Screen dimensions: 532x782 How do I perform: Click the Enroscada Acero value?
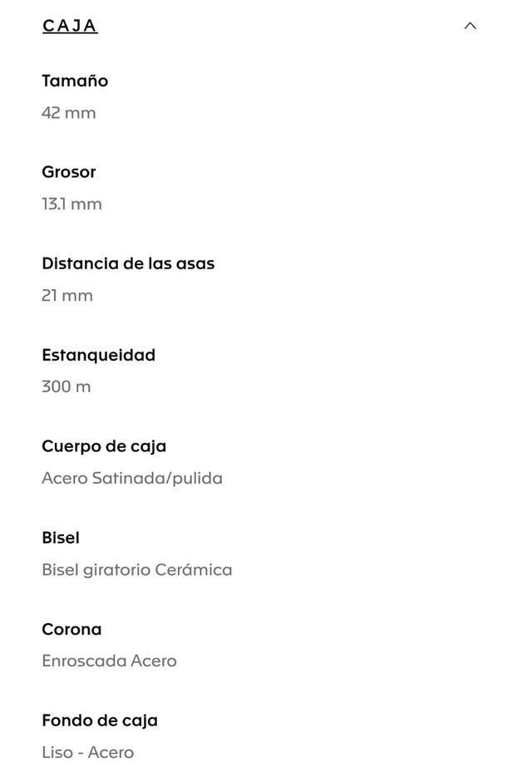coord(109,662)
